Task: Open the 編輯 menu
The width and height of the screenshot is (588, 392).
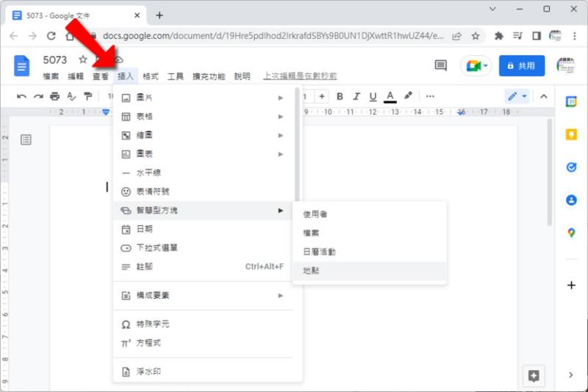Action: pos(76,76)
